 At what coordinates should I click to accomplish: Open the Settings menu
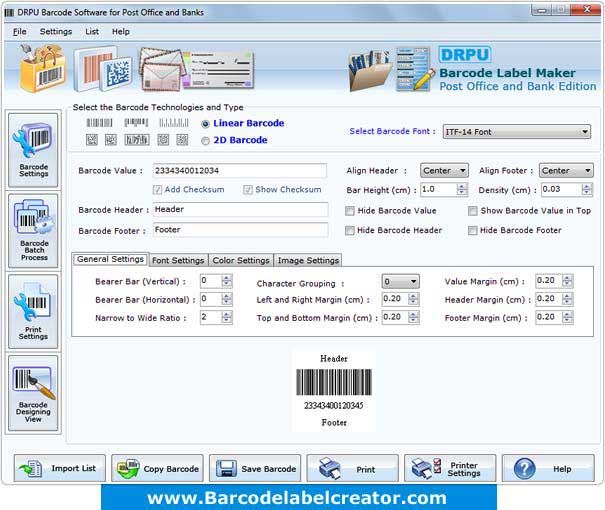[56, 32]
